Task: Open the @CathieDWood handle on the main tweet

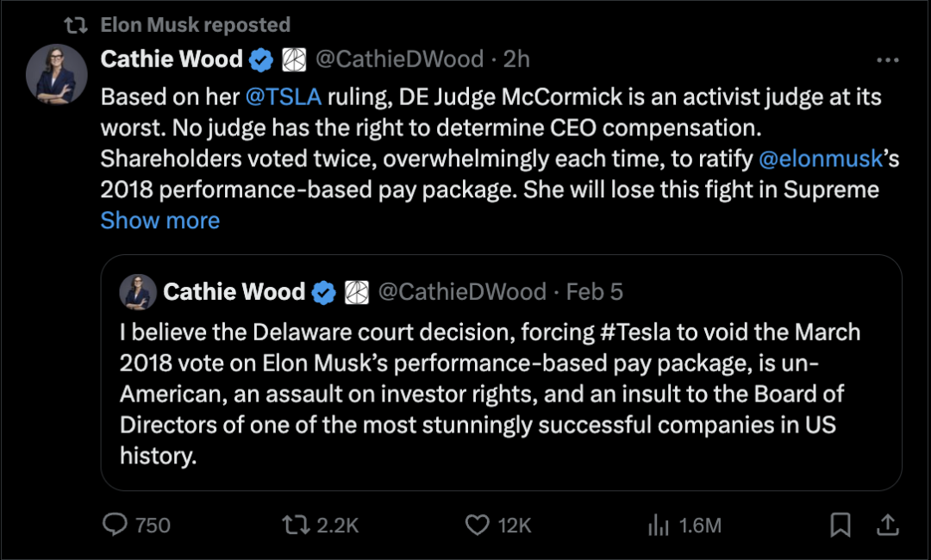Action: click(399, 59)
